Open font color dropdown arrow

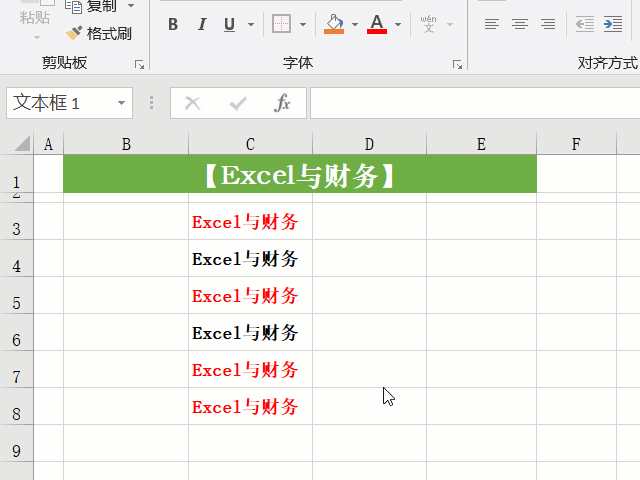pyautogui.click(x=398, y=24)
